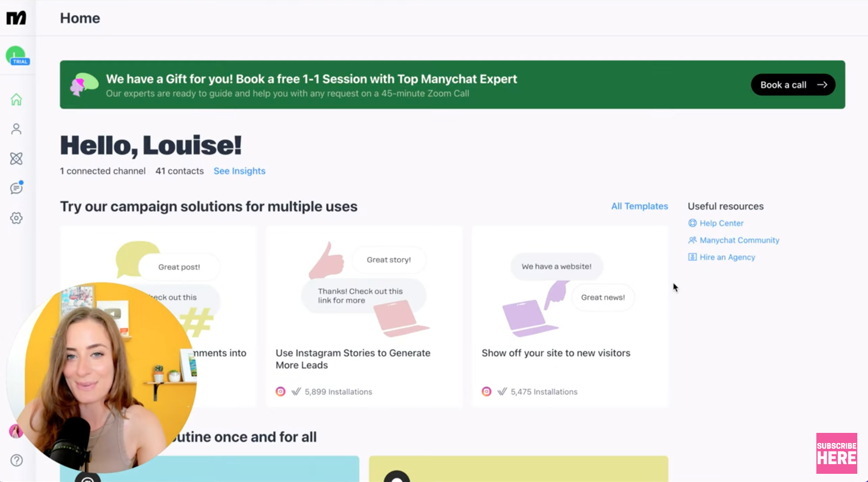The image size is (868, 482).
Task: Open Settings gear in sidebar
Action: pos(16,218)
